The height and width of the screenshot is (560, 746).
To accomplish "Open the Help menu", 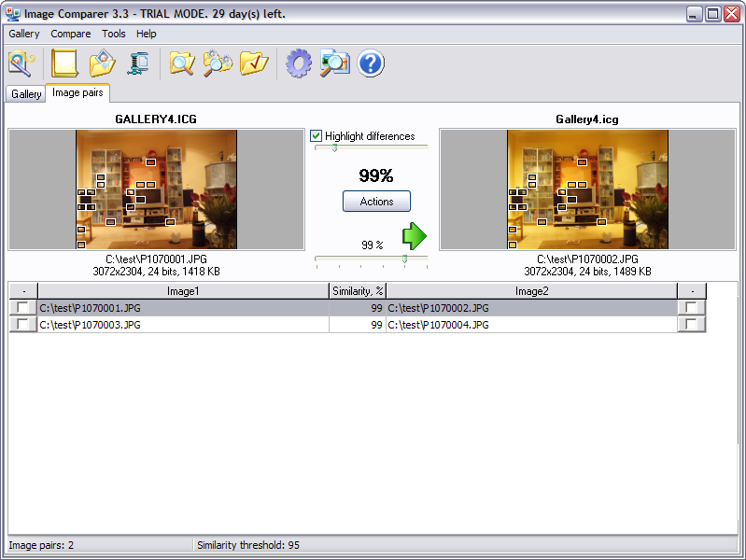I will point(146,34).
